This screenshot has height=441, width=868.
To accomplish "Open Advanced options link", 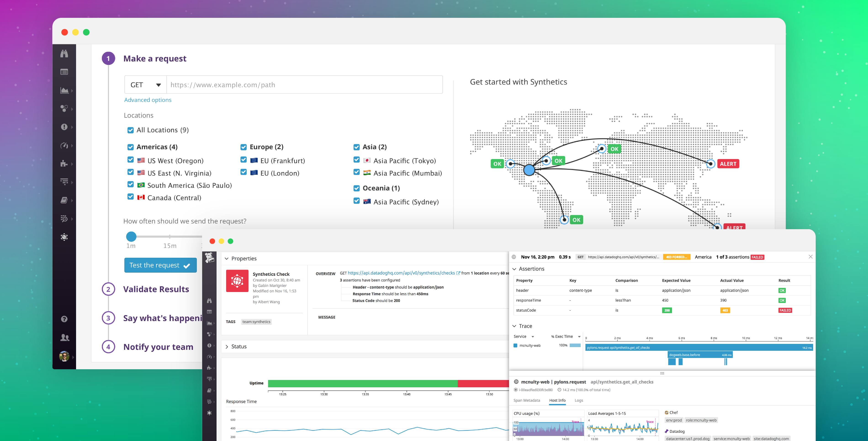I will click(x=148, y=100).
